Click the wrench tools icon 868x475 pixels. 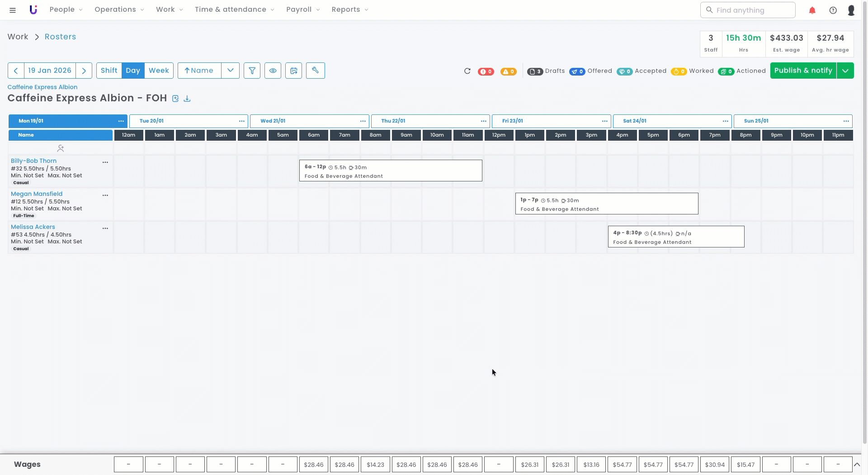coord(315,71)
